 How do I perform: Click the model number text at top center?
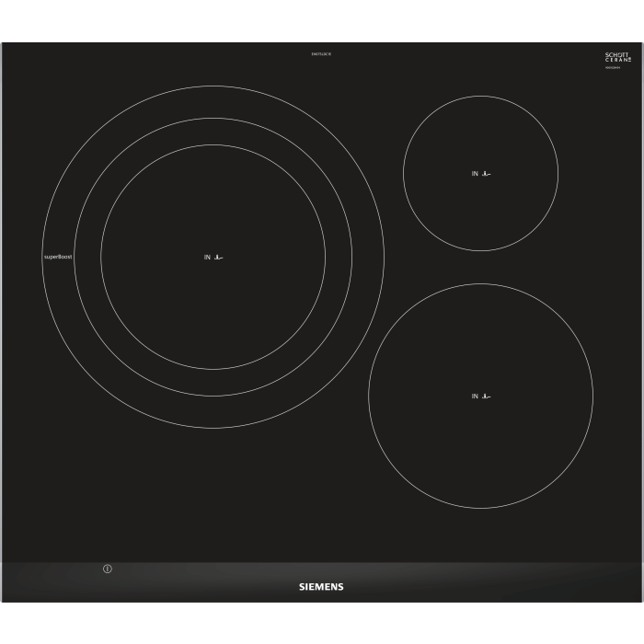click(321, 55)
